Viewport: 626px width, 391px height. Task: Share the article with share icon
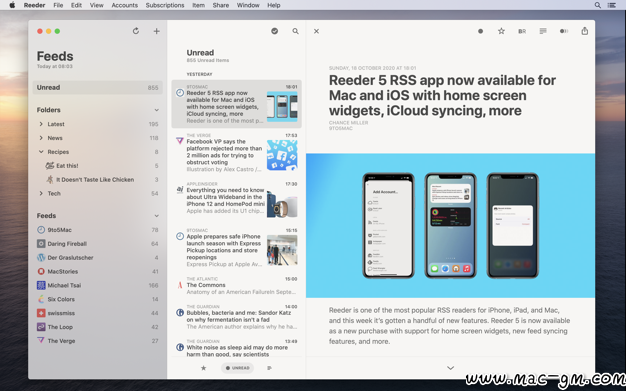click(x=584, y=31)
